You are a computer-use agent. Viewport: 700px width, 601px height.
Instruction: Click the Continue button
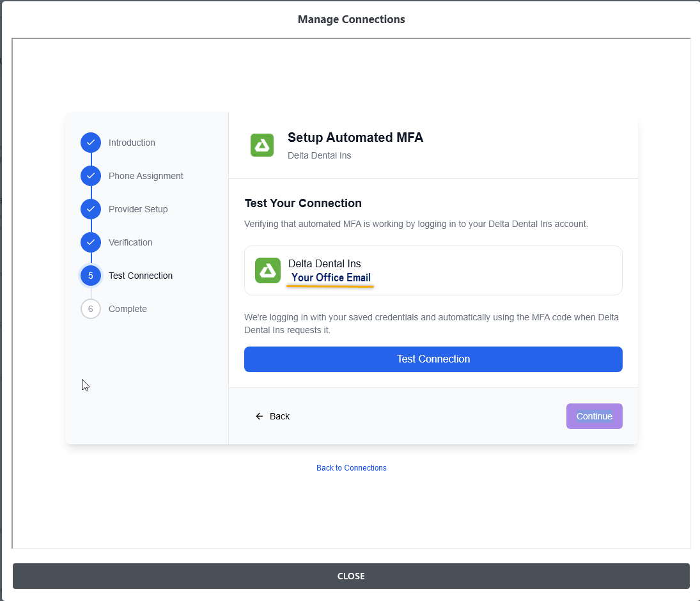pos(594,416)
